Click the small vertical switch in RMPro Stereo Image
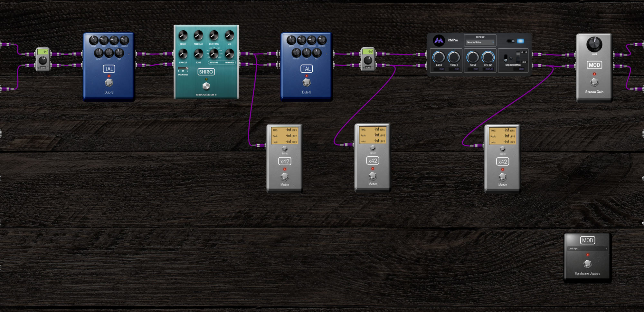644x312 pixels. (x=506, y=58)
